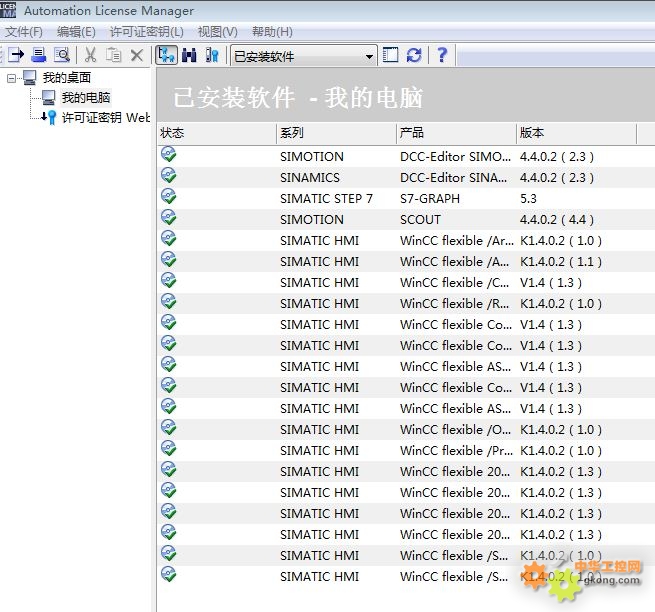This screenshot has width=655, height=612.
Task: Open the 已安装软件 view dropdown
Action: point(304,56)
